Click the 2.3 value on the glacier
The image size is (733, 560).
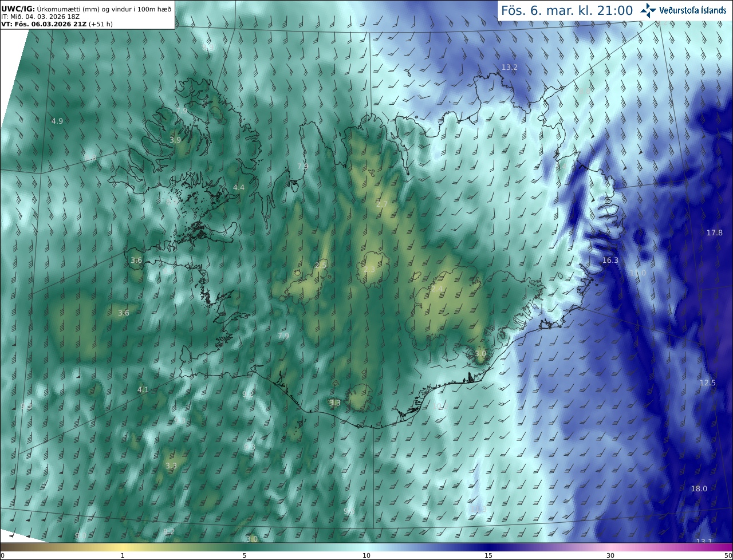pyautogui.click(x=369, y=270)
